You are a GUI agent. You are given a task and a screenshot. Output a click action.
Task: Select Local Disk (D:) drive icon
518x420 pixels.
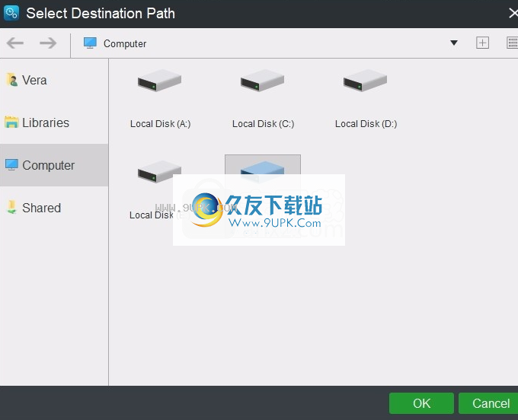click(x=365, y=81)
